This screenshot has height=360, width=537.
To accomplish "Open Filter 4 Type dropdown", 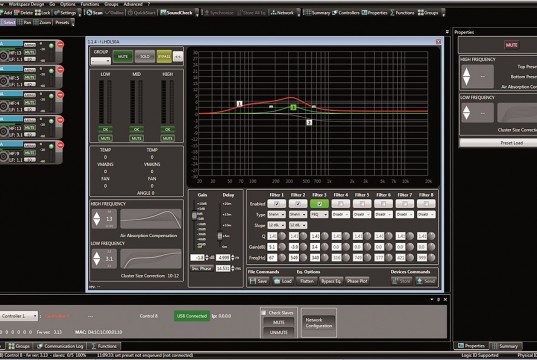I will tap(340, 214).
